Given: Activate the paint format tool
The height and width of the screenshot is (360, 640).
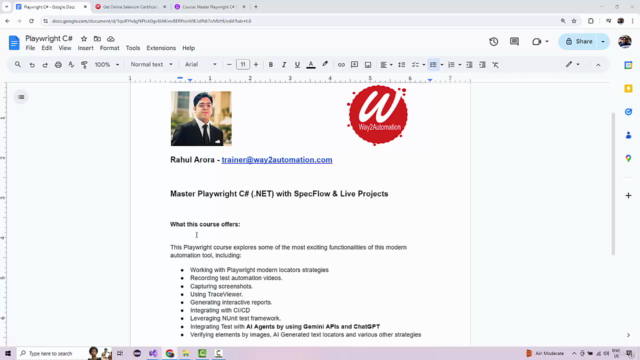Looking at the screenshot, I should pos(84,65).
